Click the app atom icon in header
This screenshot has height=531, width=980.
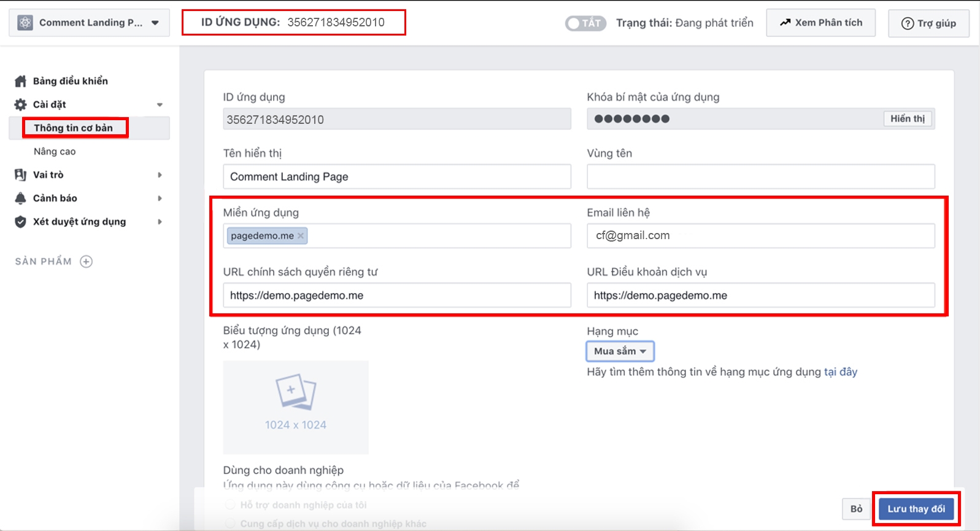coord(25,23)
